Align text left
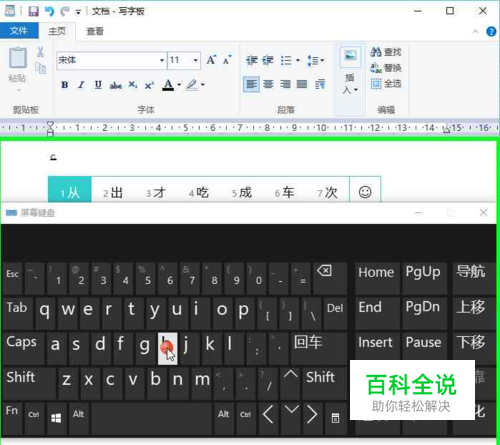Viewport: 500px width, 445px height. point(251,84)
